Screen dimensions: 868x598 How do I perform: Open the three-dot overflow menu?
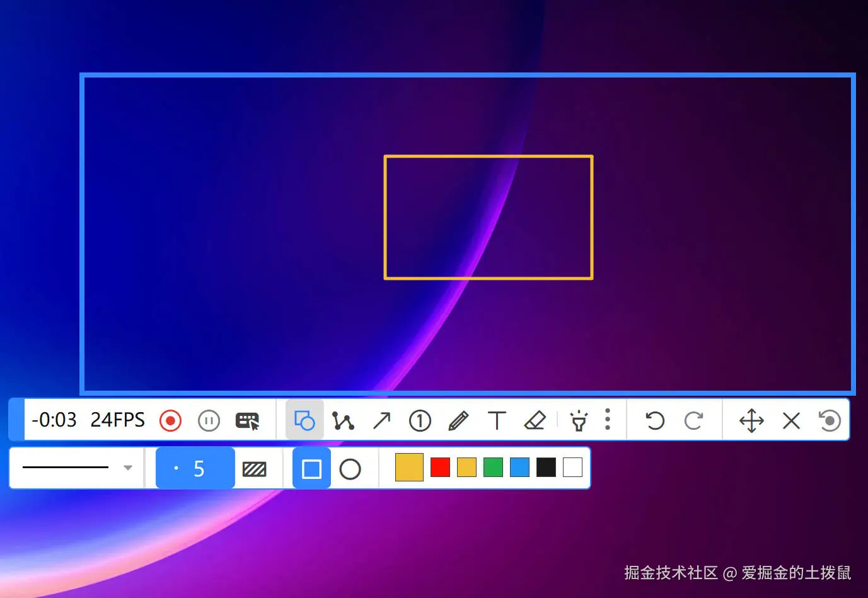coord(607,420)
